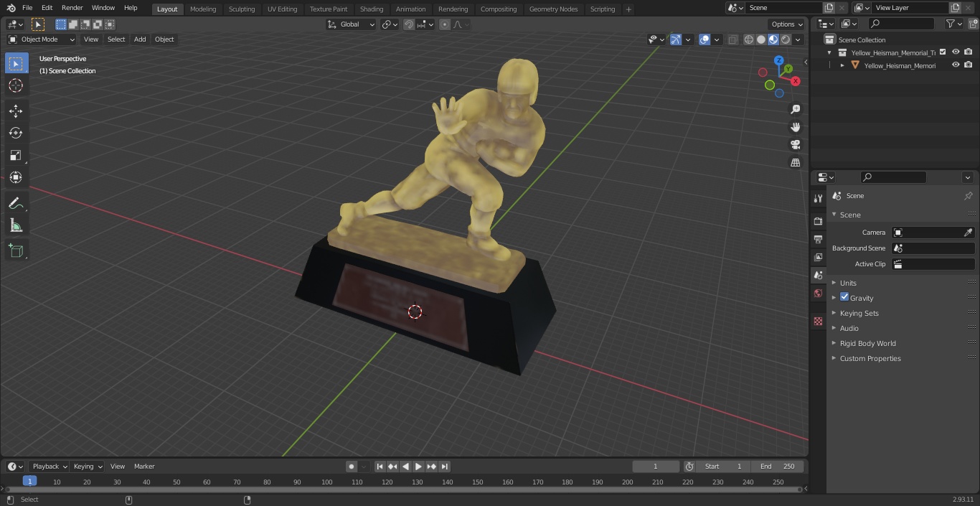Toggle auto keying record button

point(351,467)
